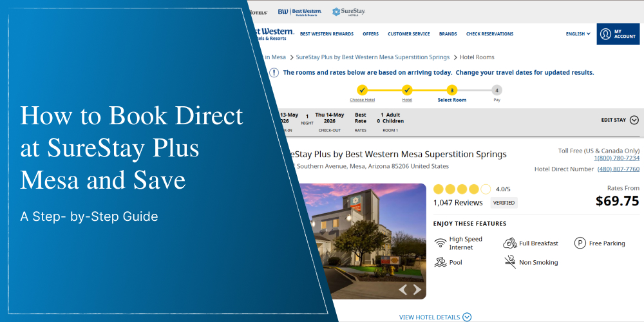Open the My Account button
Image resolution: width=644 pixels, height=322 pixels.
(x=618, y=34)
